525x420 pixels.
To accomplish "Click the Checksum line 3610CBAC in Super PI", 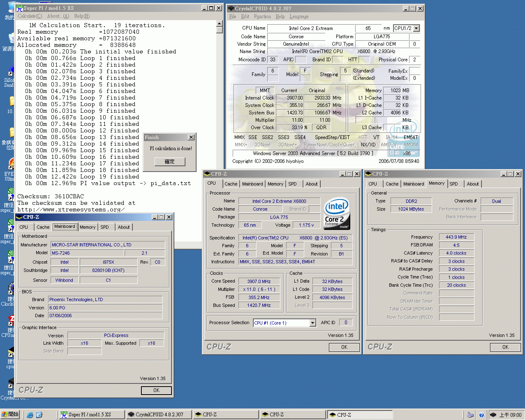I will pyautogui.click(x=51, y=196).
